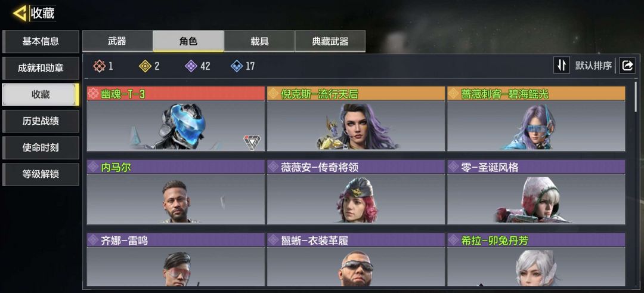Switch to the 武器 tab
This screenshot has height=293, width=644.
(x=117, y=41)
